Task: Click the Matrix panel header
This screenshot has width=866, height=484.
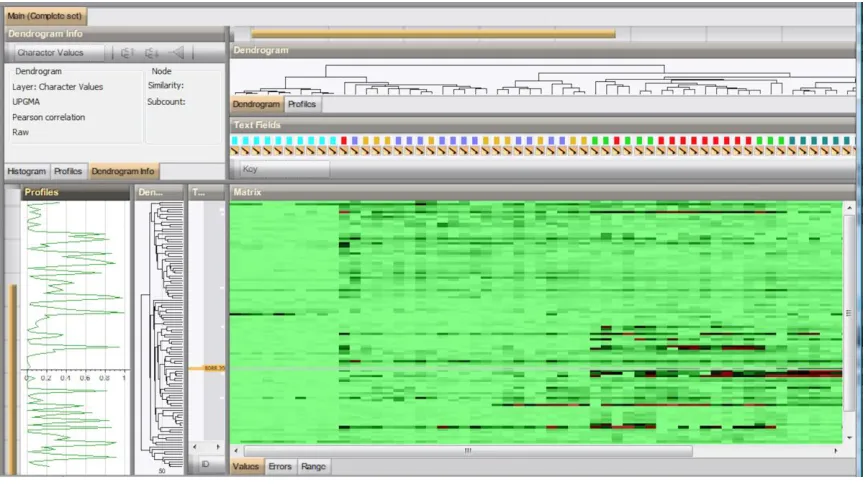Action: pos(542,192)
